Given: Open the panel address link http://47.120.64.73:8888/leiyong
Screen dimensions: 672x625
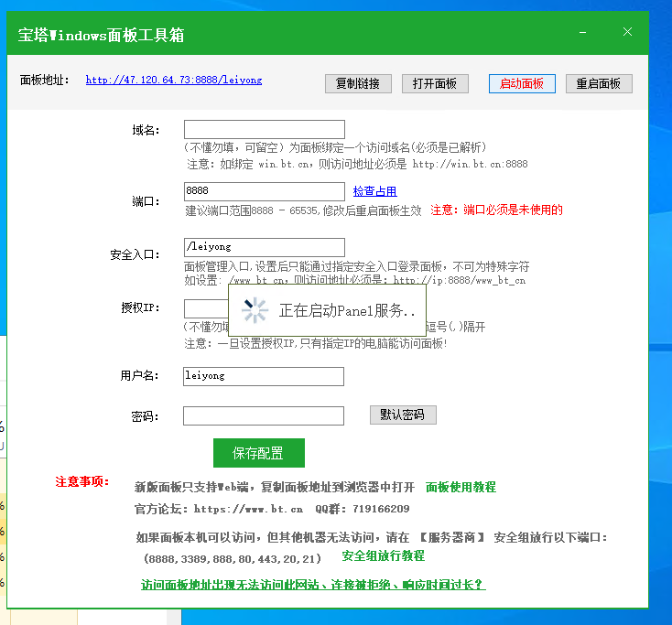Looking at the screenshot, I should point(174,81).
